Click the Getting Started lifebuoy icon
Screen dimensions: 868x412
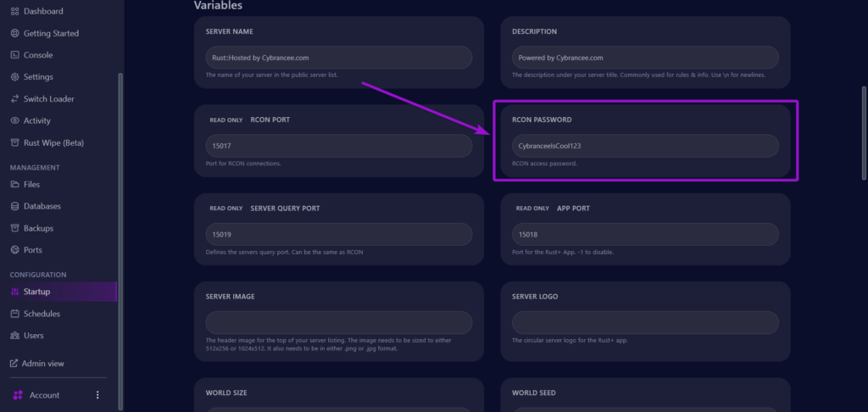pyautogui.click(x=15, y=33)
